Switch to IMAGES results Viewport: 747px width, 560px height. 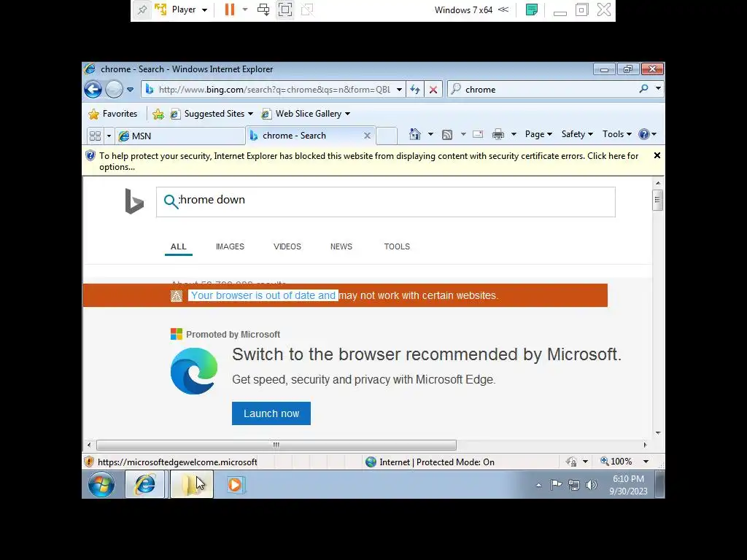230,246
